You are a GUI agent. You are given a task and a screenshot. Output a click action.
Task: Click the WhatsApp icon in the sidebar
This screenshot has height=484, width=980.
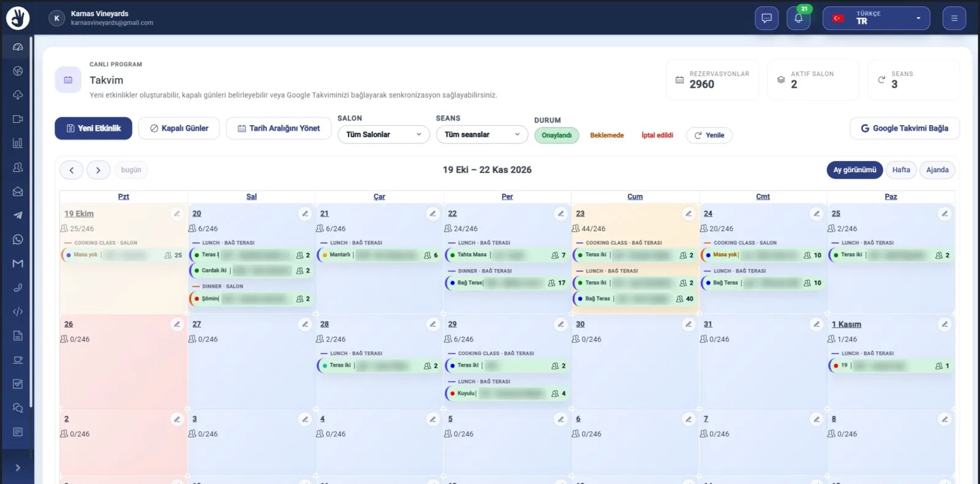[x=18, y=240]
